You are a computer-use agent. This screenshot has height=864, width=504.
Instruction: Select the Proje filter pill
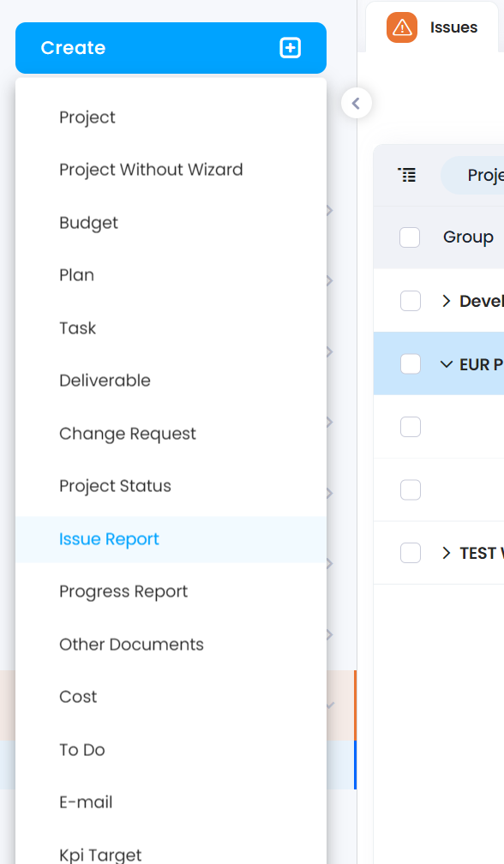tap(472, 175)
